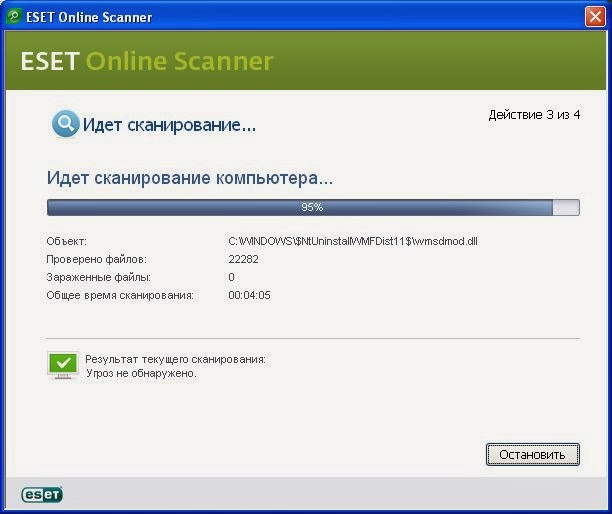Click the 'Идет сканирование...' status heading beside magnifier
Screen dimensions: 612x514
pyautogui.click(x=169, y=125)
